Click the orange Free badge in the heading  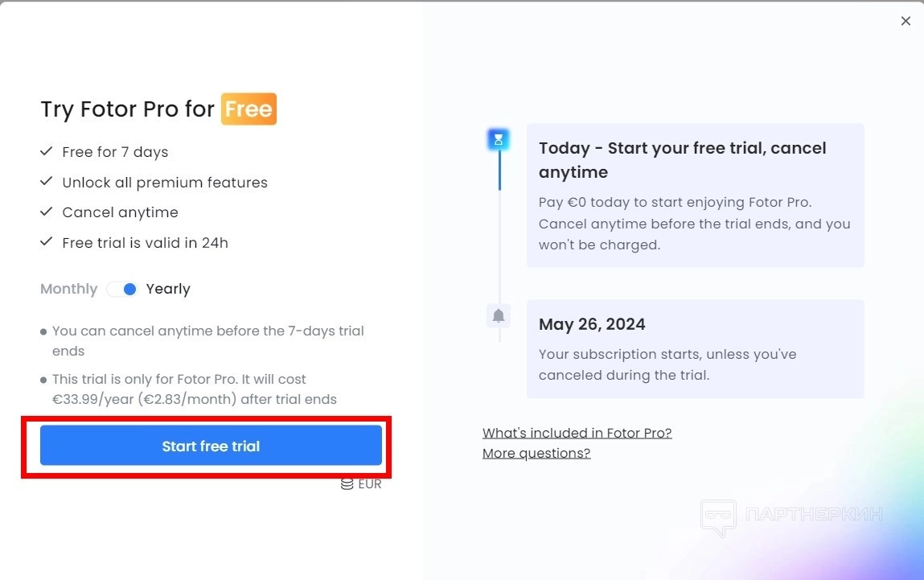248,109
